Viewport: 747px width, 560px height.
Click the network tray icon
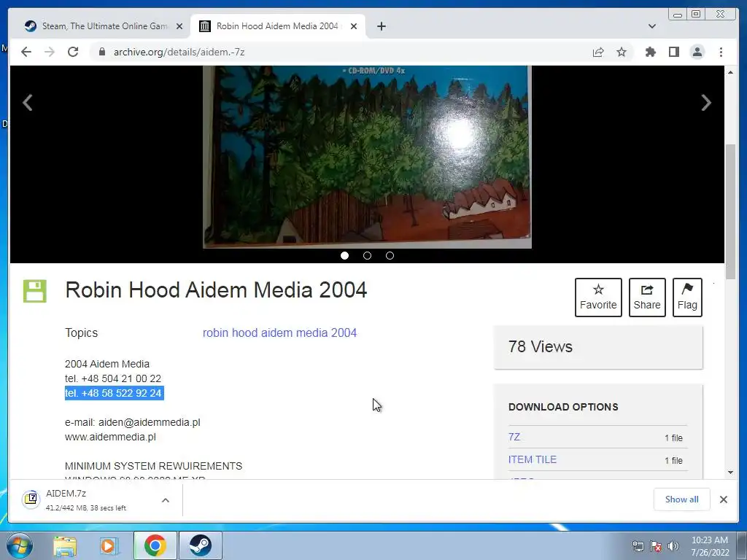click(638, 546)
